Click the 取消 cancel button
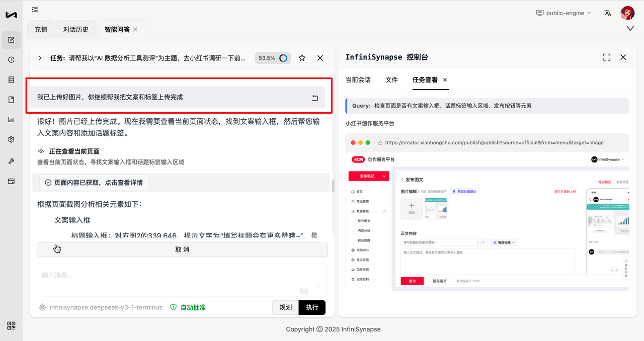644x341 pixels. tap(182, 249)
